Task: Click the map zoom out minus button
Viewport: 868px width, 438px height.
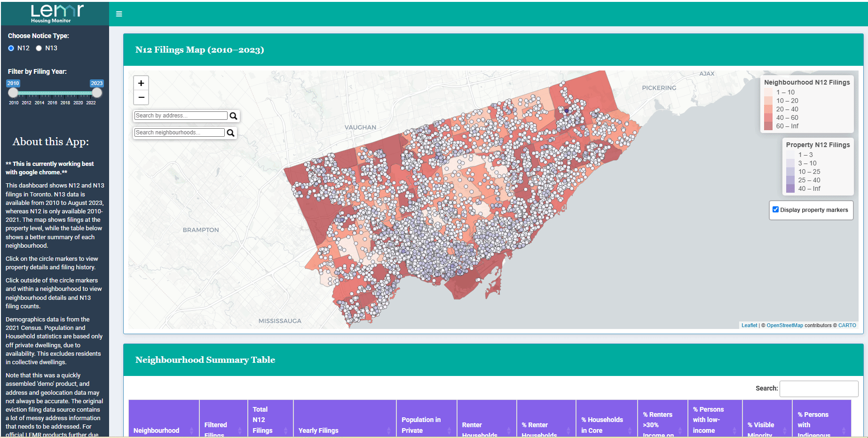Action: [x=141, y=98]
